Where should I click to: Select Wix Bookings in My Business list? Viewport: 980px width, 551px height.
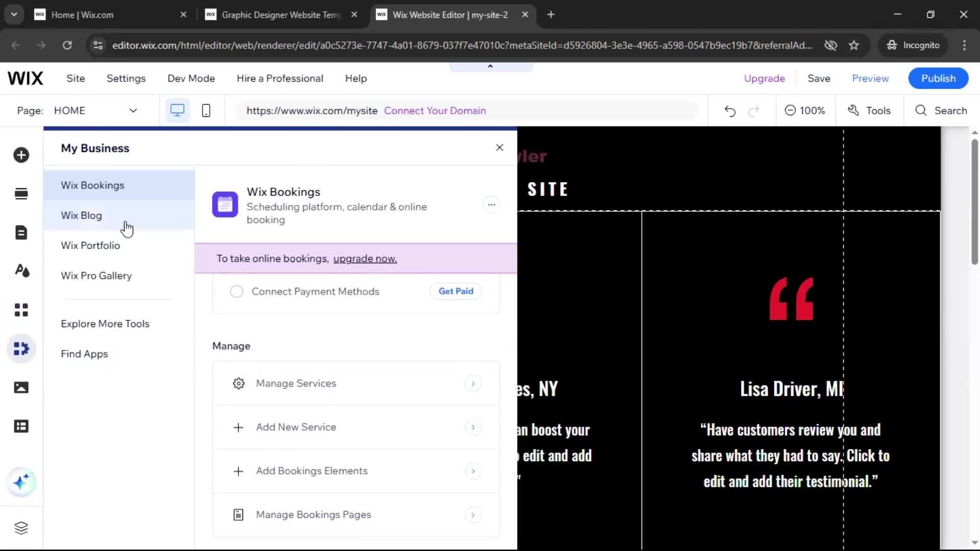coord(119,185)
